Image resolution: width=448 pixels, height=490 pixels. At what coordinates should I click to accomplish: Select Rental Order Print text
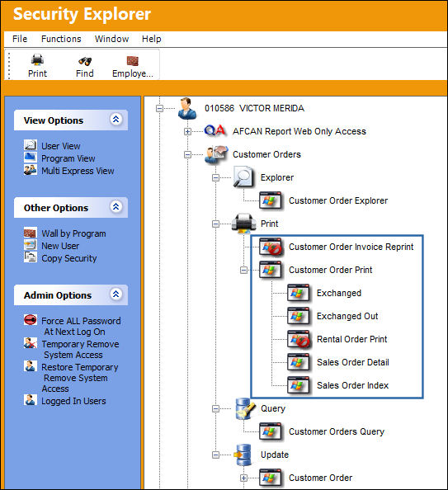352,339
